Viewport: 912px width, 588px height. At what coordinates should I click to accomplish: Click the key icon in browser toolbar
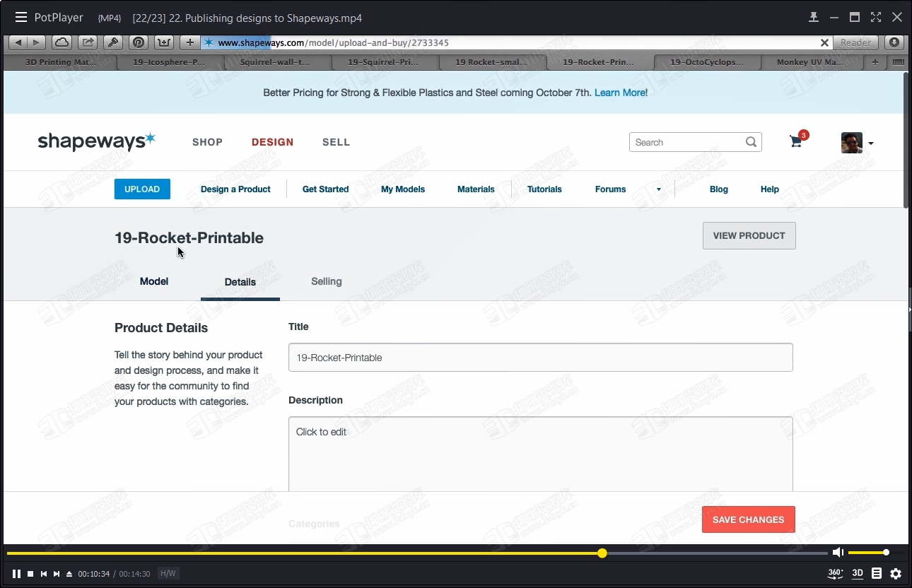pyautogui.click(x=113, y=42)
